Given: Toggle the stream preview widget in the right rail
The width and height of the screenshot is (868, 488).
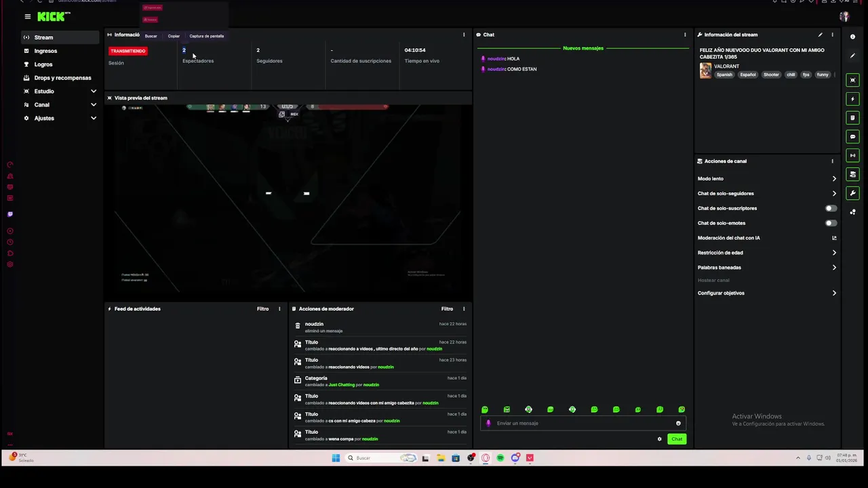Looking at the screenshot, I should click(x=852, y=80).
